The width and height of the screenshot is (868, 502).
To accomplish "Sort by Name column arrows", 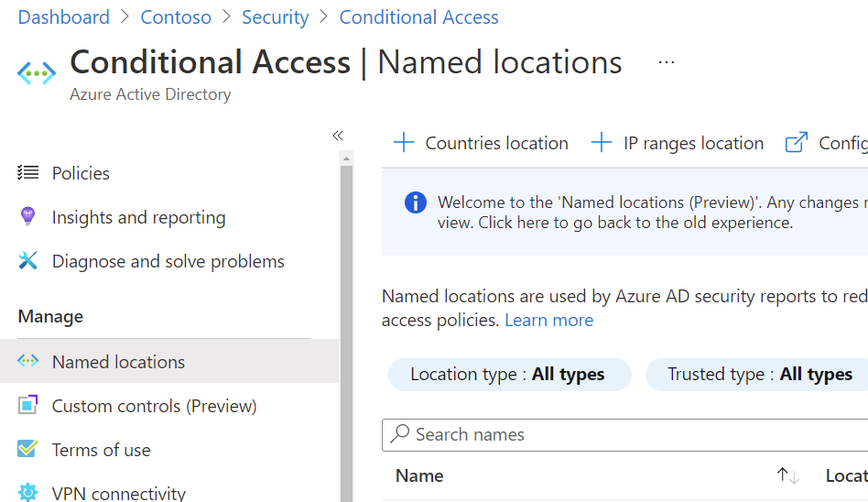I will click(787, 475).
